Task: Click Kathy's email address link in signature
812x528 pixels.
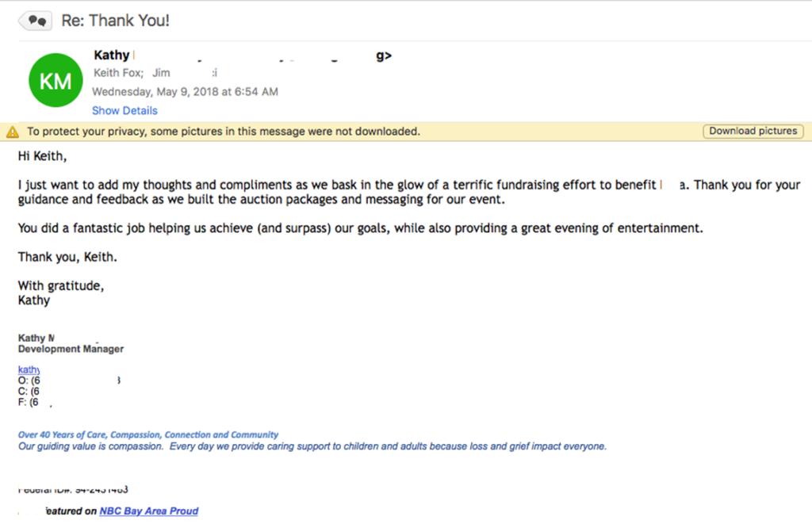Action: coord(29,369)
